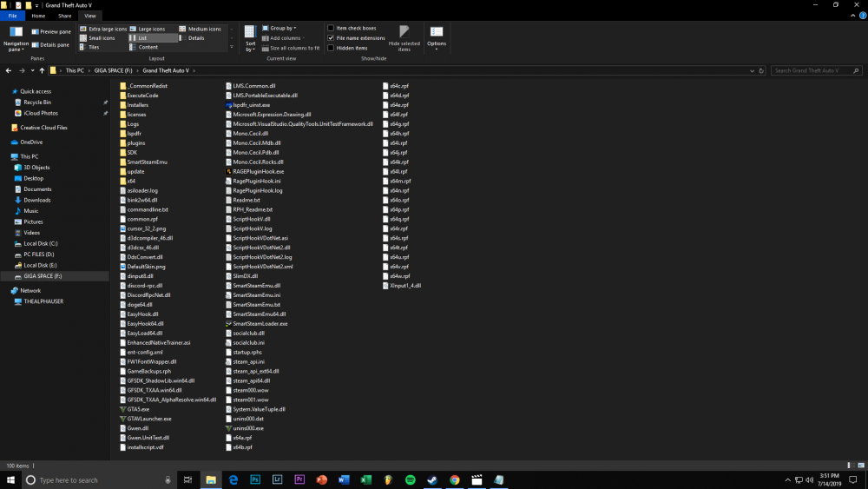Enable Hidden items checkbox
Image resolution: width=868 pixels, height=489 pixels.
tap(331, 48)
